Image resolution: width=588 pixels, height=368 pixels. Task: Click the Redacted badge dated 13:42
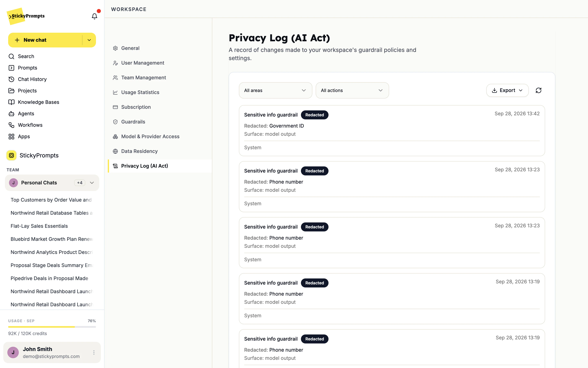314,115
